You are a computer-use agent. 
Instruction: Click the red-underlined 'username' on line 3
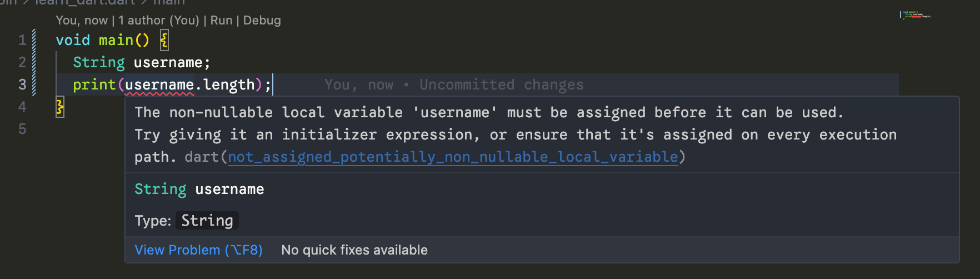click(159, 84)
